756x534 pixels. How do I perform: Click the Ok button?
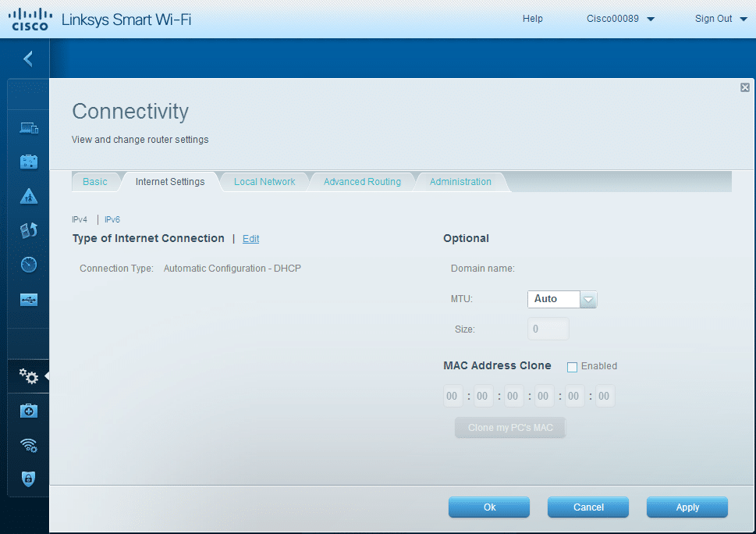point(489,507)
